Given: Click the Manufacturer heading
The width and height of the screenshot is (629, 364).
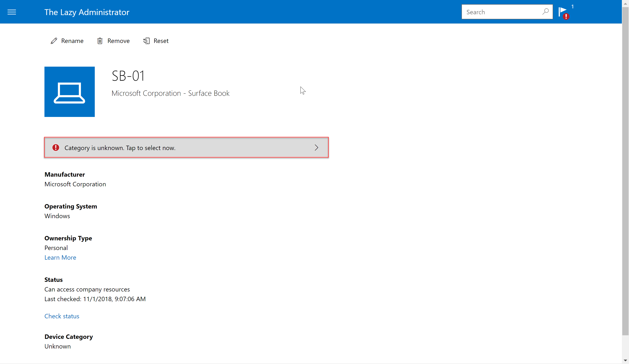Looking at the screenshot, I should pos(65,174).
